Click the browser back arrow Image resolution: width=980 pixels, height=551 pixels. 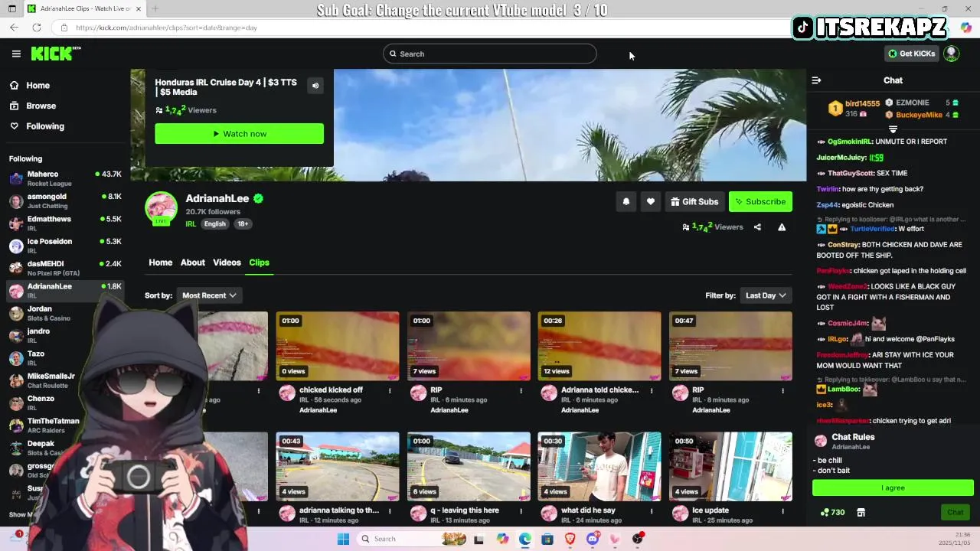pyautogui.click(x=14, y=28)
